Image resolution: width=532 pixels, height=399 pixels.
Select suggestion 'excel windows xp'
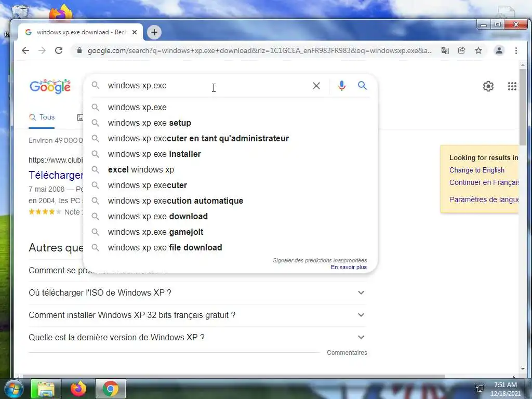(x=230, y=170)
